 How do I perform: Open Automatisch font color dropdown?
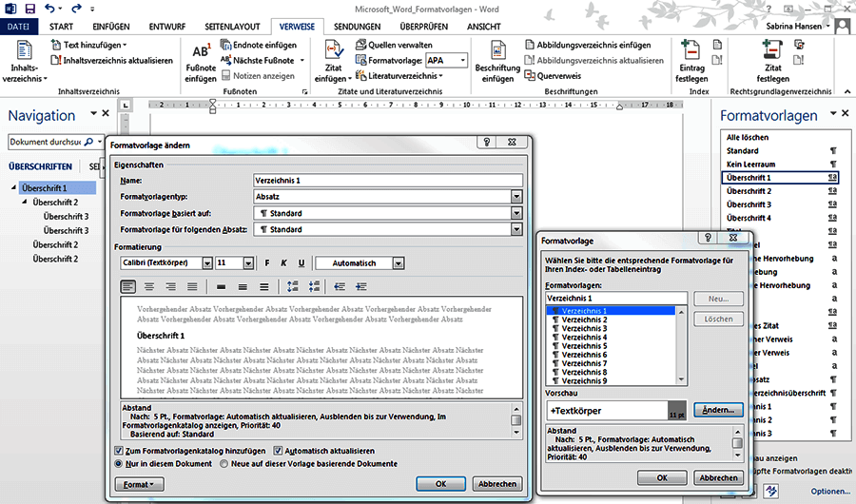(399, 263)
